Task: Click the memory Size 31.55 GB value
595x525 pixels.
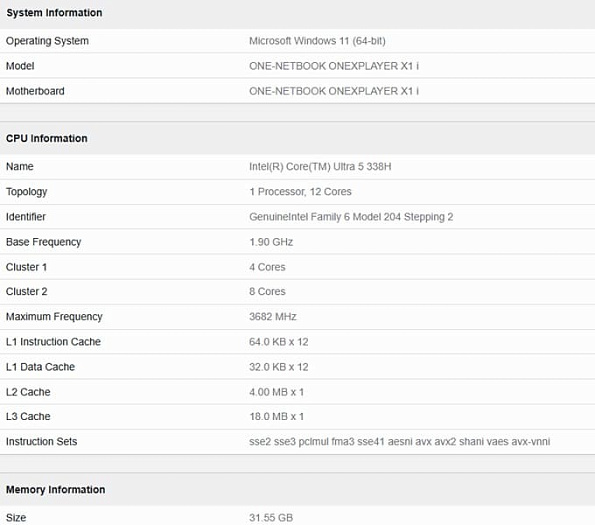Action: [271, 518]
